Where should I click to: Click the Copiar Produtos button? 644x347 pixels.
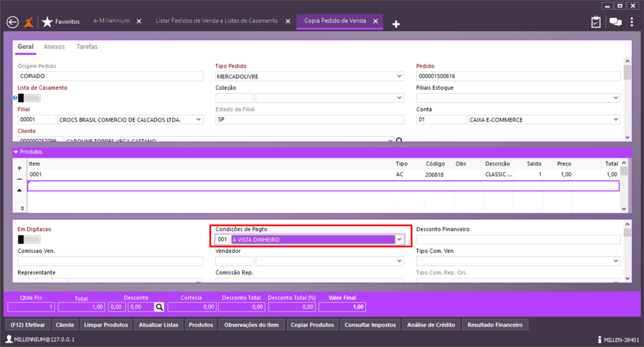click(x=312, y=325)
